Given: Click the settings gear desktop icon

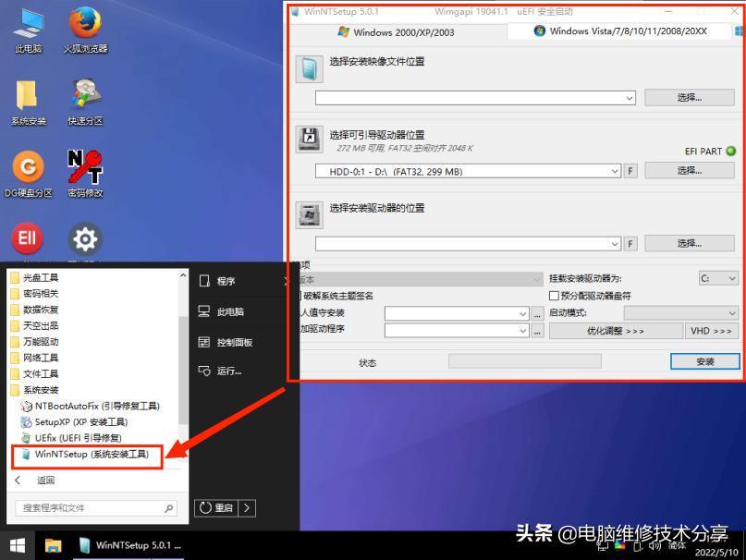Looking at the screenshot, I should point(84,238).
